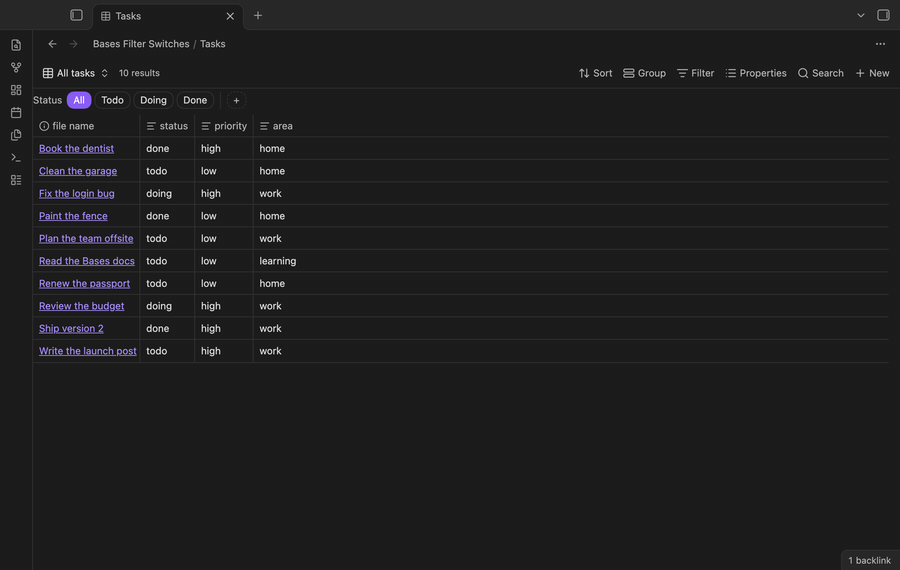This screenshot has width=900, height=570.
Task: Click the templates icon in the ribbon
Action: (16, 135)
